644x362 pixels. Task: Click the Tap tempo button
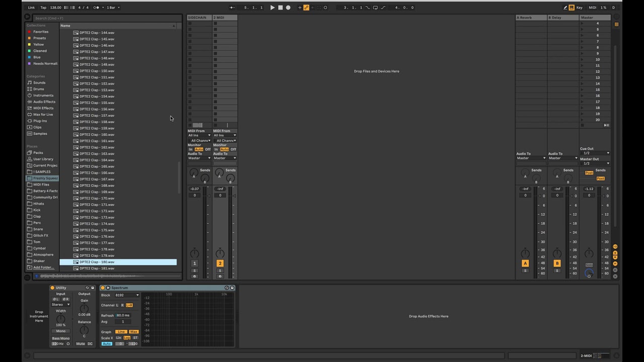coord(43,8)
